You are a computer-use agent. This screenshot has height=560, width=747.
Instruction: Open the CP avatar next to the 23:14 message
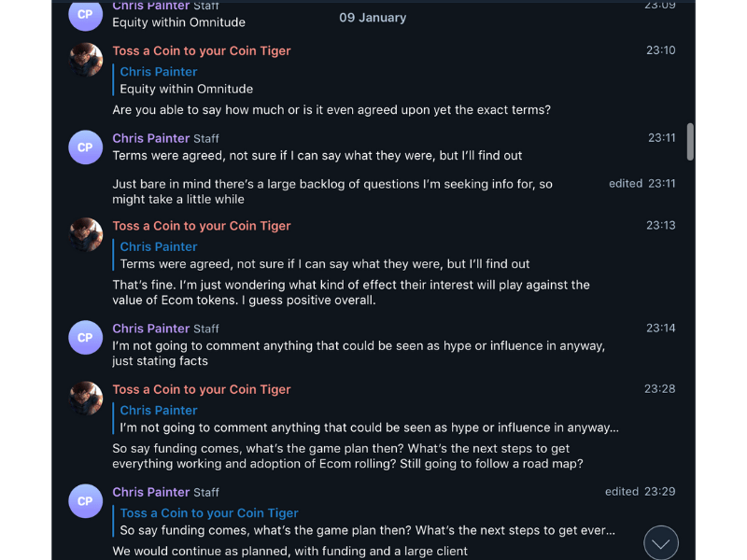(85, 337)
